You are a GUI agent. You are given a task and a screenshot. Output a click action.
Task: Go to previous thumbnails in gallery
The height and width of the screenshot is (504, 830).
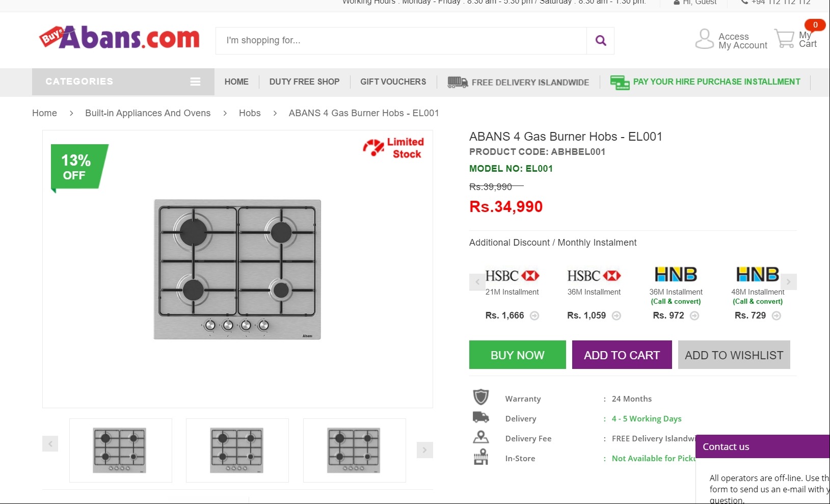tap(50, 444)
